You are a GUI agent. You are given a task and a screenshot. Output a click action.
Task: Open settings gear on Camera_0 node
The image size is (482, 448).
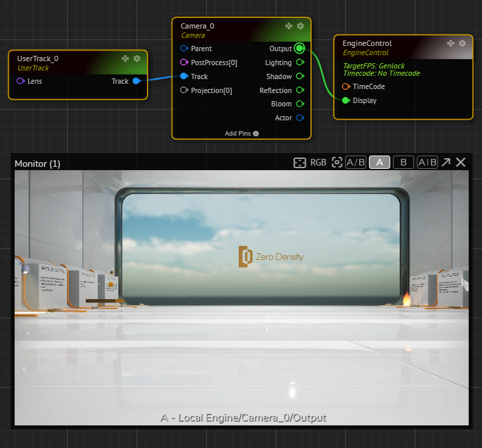[x=301, y=26]
